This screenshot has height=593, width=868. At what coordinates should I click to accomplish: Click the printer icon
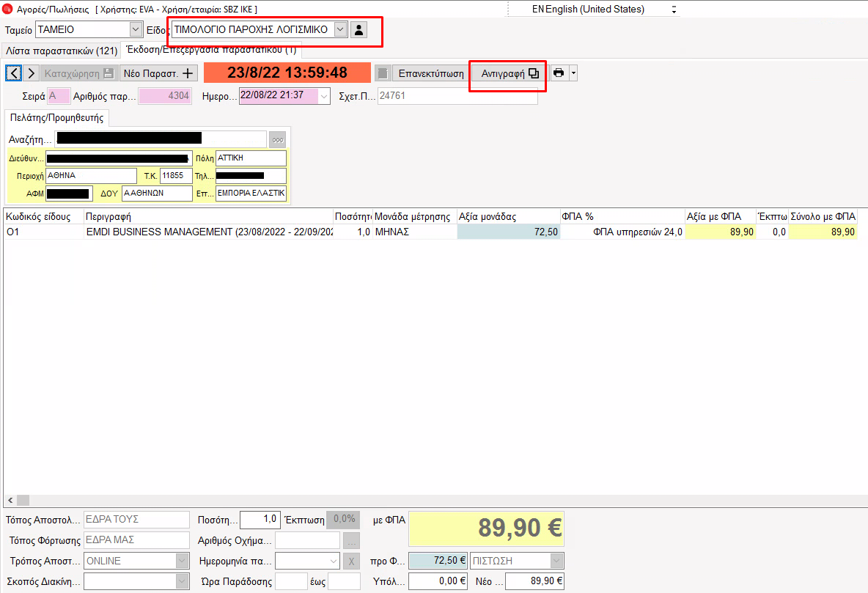coord(559,73)
